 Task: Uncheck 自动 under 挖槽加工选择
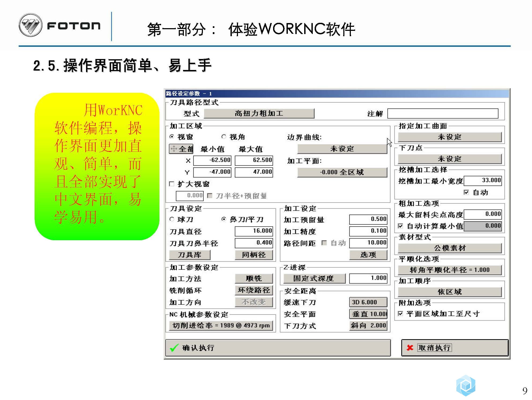[x=466, y=192]
